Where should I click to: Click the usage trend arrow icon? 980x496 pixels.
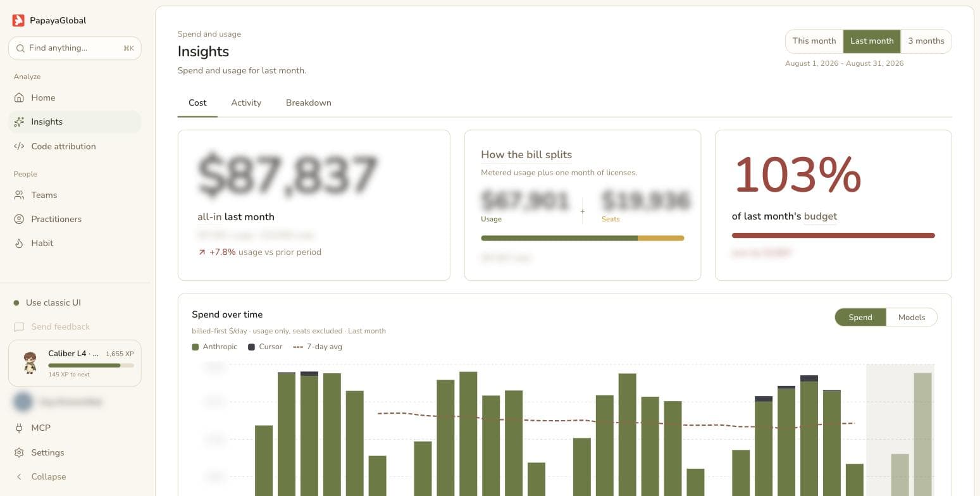click(x=202, y=252)
